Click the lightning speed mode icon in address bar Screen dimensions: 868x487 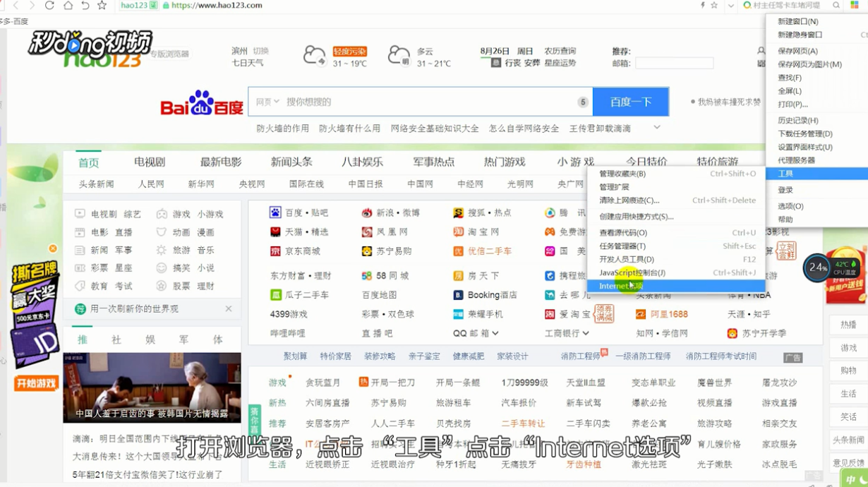[x=702, y=6]
